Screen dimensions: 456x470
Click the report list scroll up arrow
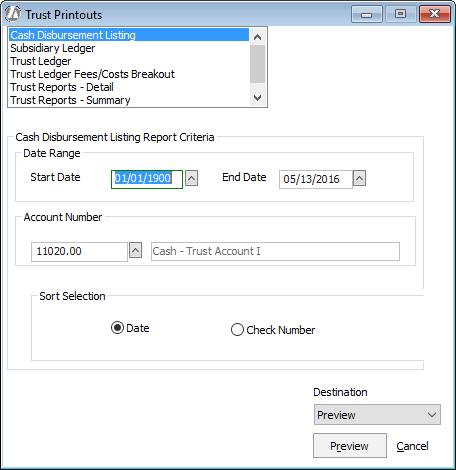(x=257, y=37)
